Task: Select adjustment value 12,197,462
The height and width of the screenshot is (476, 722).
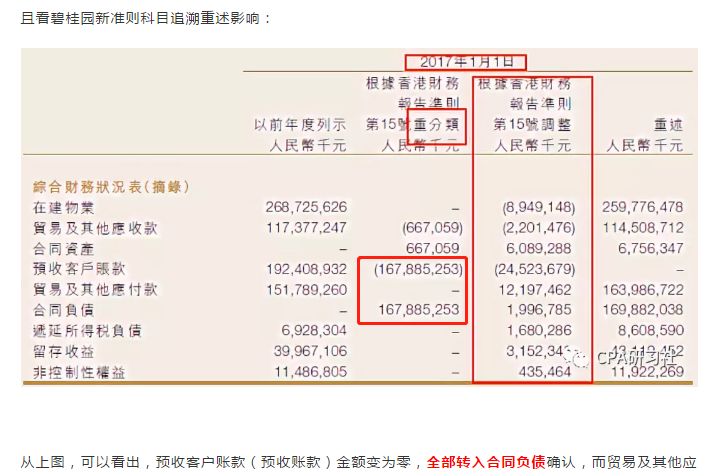Action: coord(535,290)
